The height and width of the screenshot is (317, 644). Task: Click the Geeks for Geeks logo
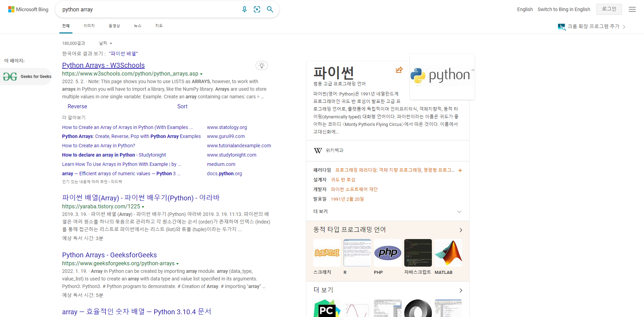(10, 77)
